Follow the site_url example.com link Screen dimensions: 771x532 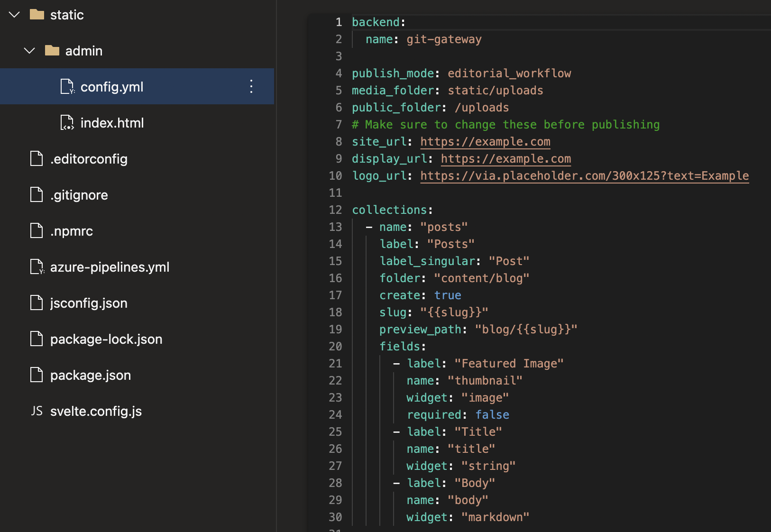tap(485, 142)
